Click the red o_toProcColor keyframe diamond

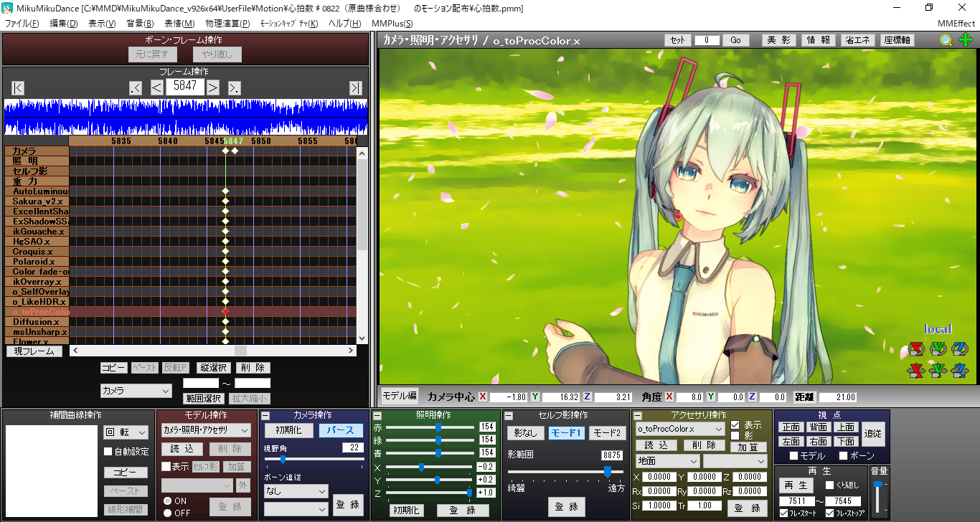[225, 312]
